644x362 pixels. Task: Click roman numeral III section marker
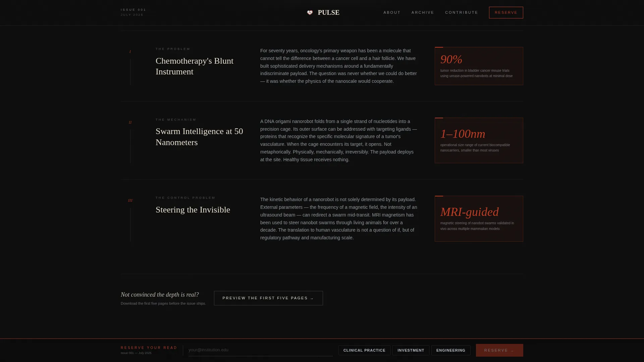[130, 200]
